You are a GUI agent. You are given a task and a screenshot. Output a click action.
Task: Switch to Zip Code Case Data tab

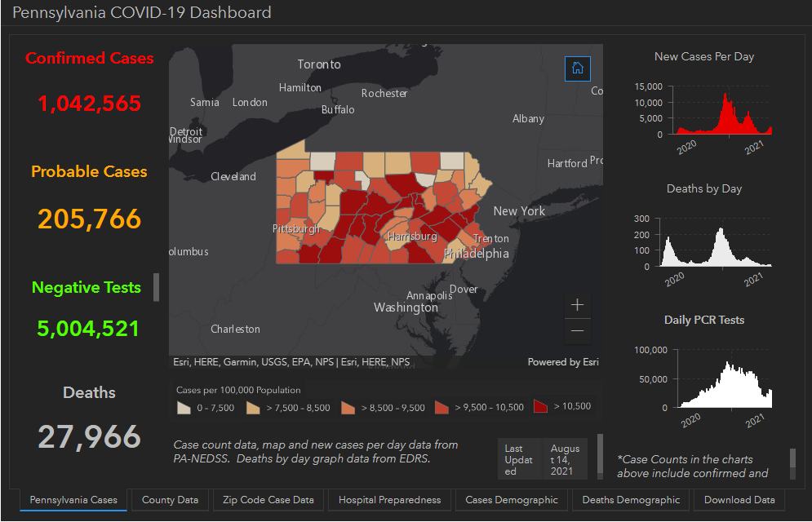(268, 500)
